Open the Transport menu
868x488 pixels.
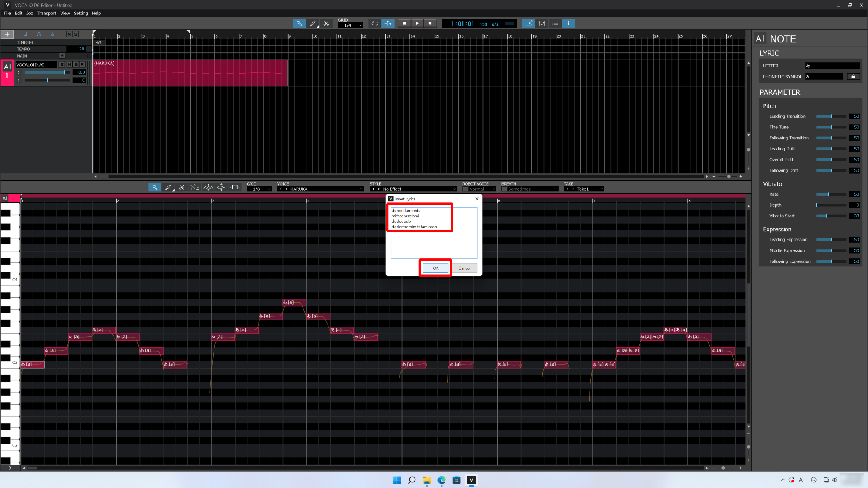point(47,13)
